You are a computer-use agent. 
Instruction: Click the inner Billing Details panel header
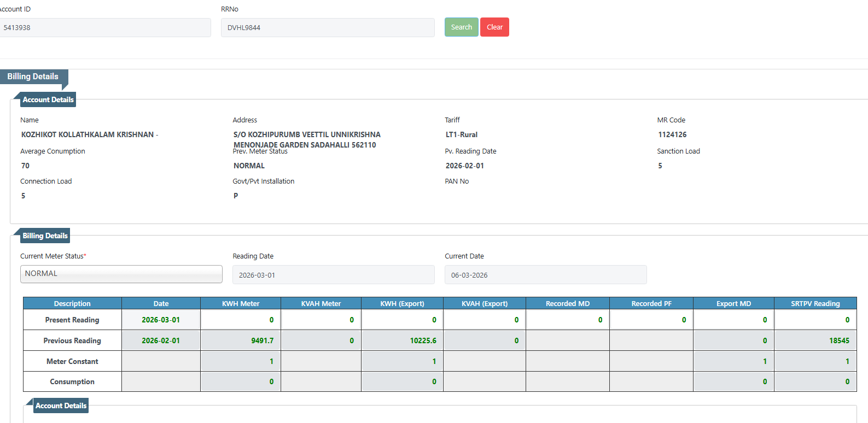coord(45,236)
